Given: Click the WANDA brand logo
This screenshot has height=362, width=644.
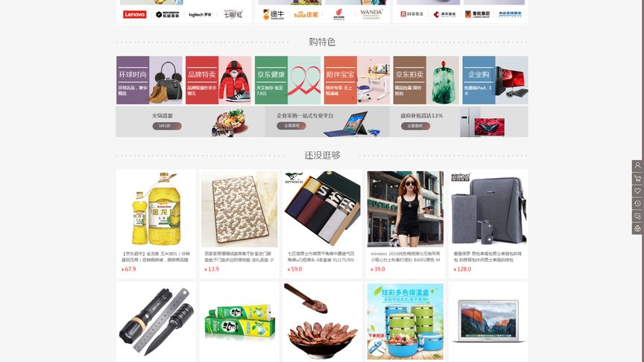Looking at the screenshot, I should 371,14.
